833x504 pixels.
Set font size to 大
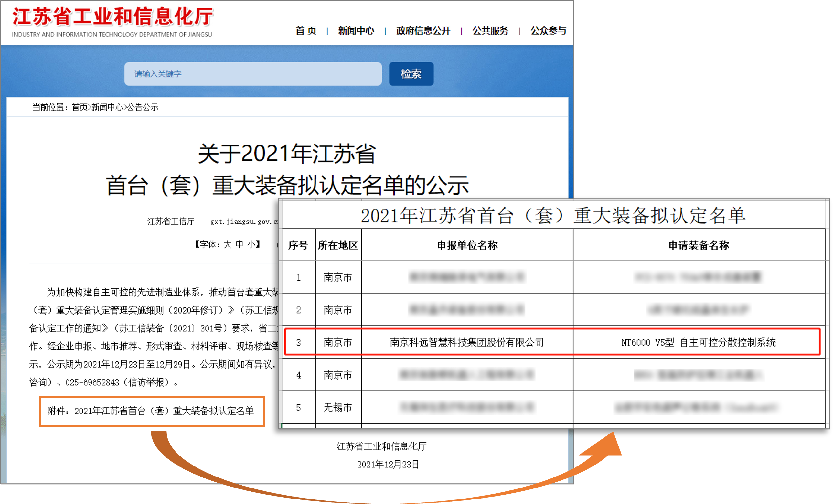click(227, 244)
